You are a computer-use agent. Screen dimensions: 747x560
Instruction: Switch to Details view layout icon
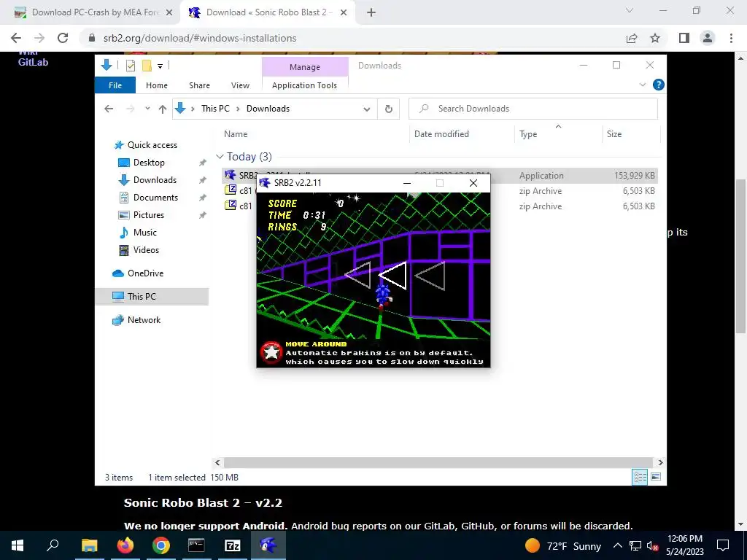640,477
